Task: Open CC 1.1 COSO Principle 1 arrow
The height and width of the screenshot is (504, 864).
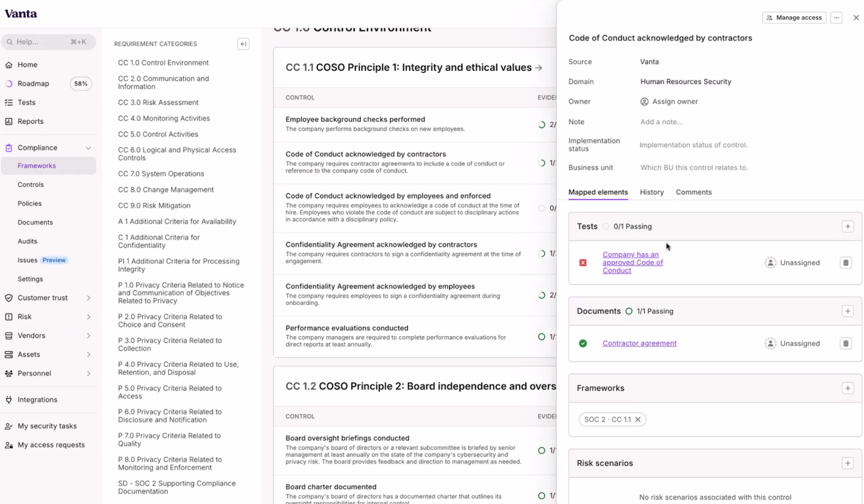Action: (538, 68)
